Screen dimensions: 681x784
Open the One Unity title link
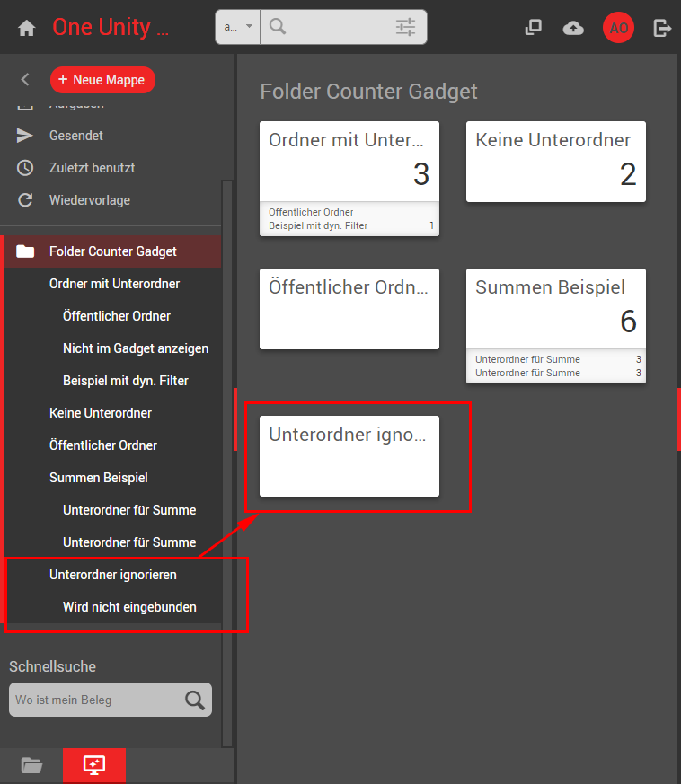(111, 27)
